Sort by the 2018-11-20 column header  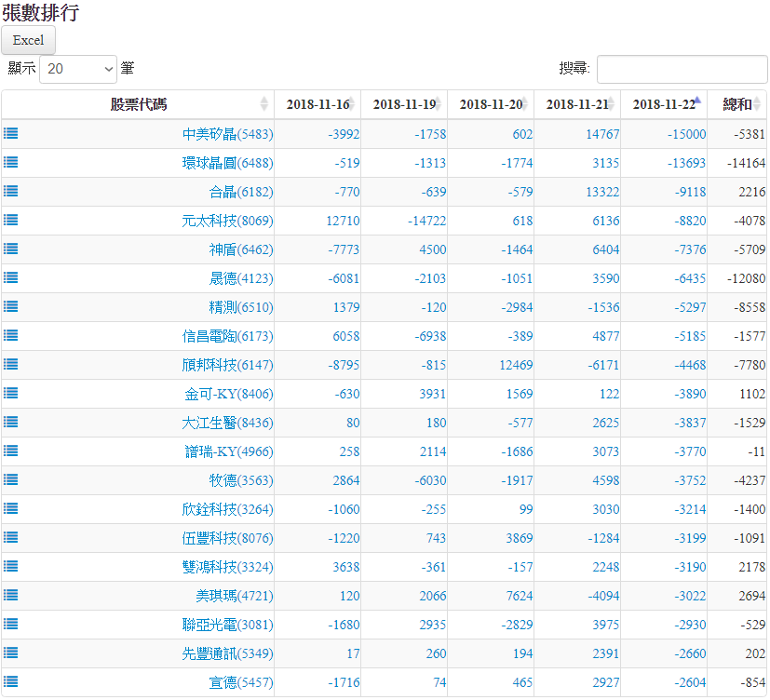(491, 104)
